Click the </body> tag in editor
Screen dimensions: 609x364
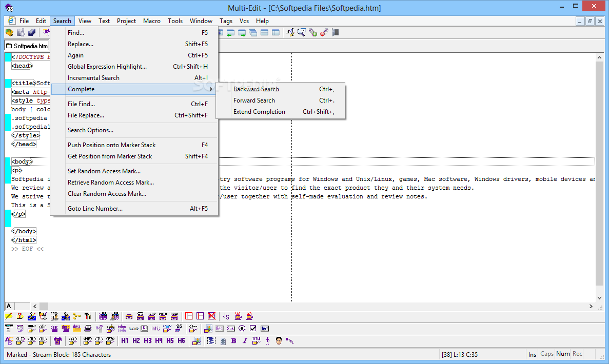[x=24, y=231]
